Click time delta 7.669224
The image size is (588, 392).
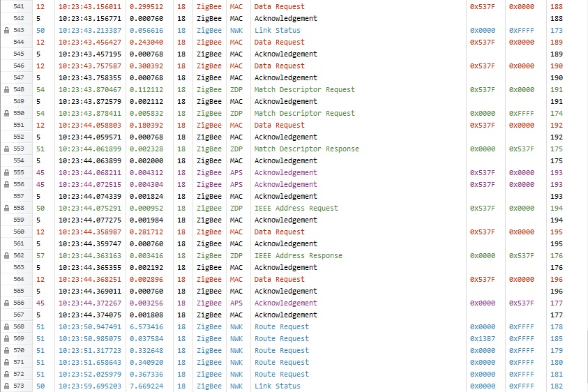coord(146,386)
